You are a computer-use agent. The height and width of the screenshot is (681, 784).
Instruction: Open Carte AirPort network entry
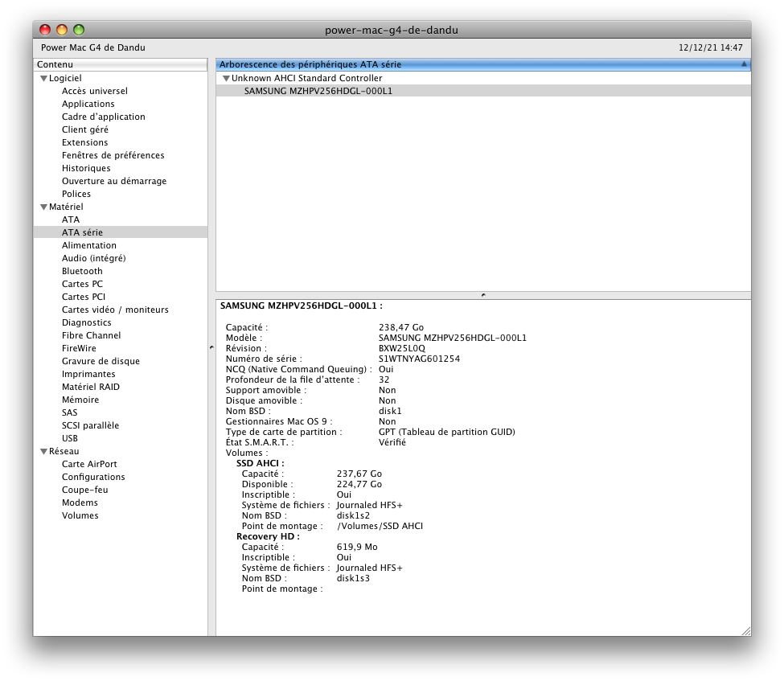coord(89,464)
